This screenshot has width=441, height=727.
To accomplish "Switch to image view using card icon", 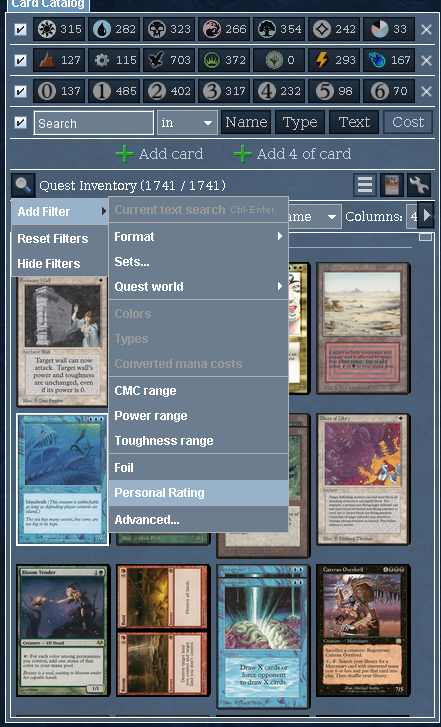I will coord(392,185).
